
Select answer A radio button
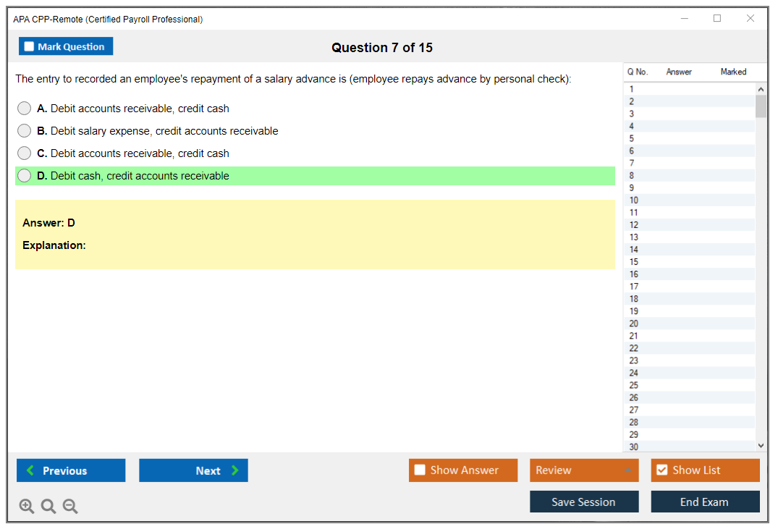click(x=25, y=109)
